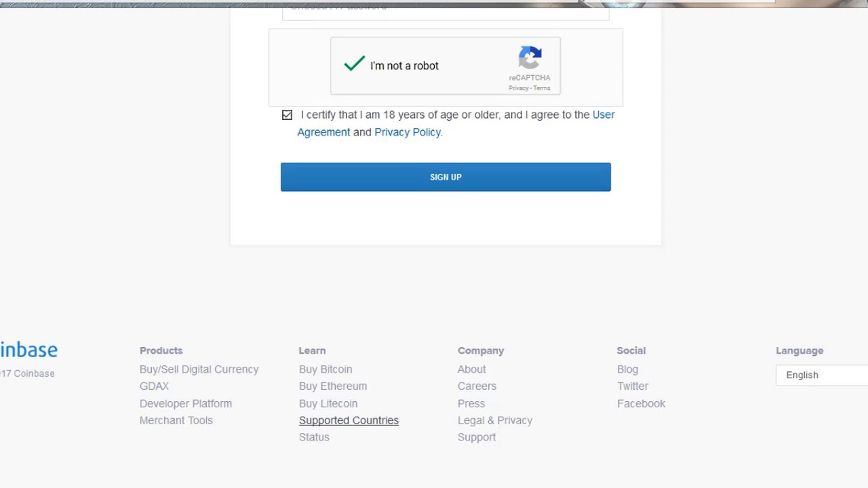Open the English language dropdown

(822, 375)
